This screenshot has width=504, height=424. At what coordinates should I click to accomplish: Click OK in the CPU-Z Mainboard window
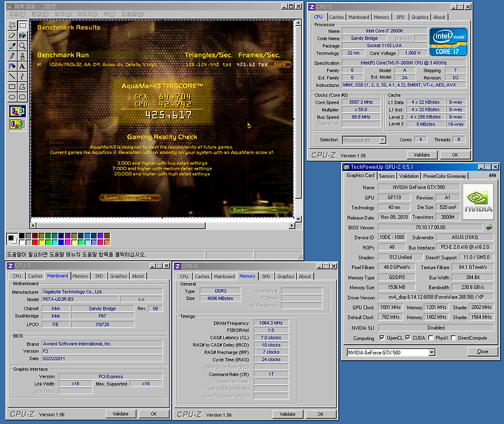153,413
